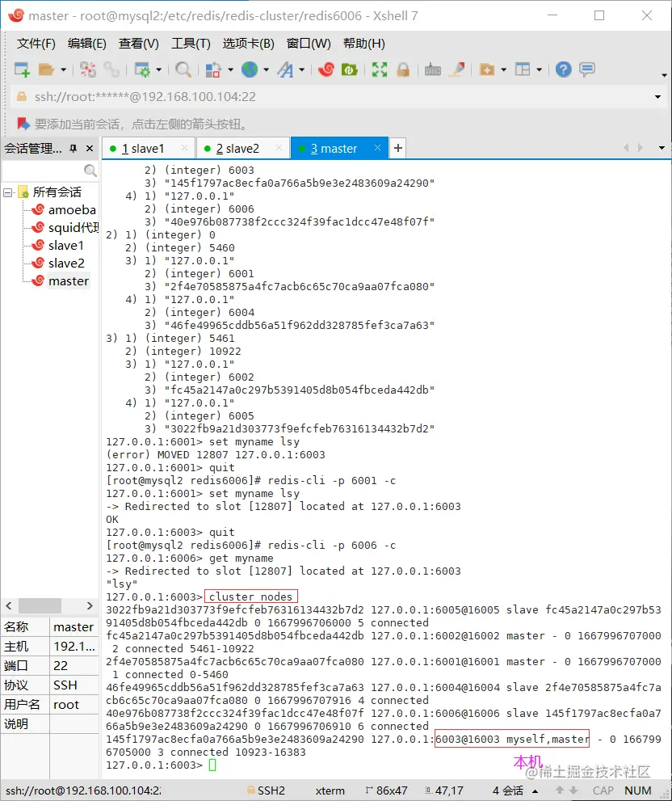Expand the Open Session dropdown arrow
Viewport: 672px width, 801px height.
point(63,70)
